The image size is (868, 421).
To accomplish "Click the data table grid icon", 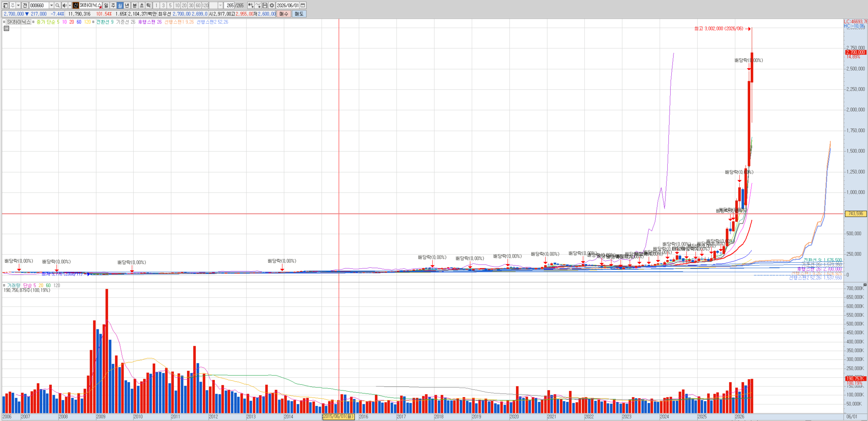I will 6,28.
